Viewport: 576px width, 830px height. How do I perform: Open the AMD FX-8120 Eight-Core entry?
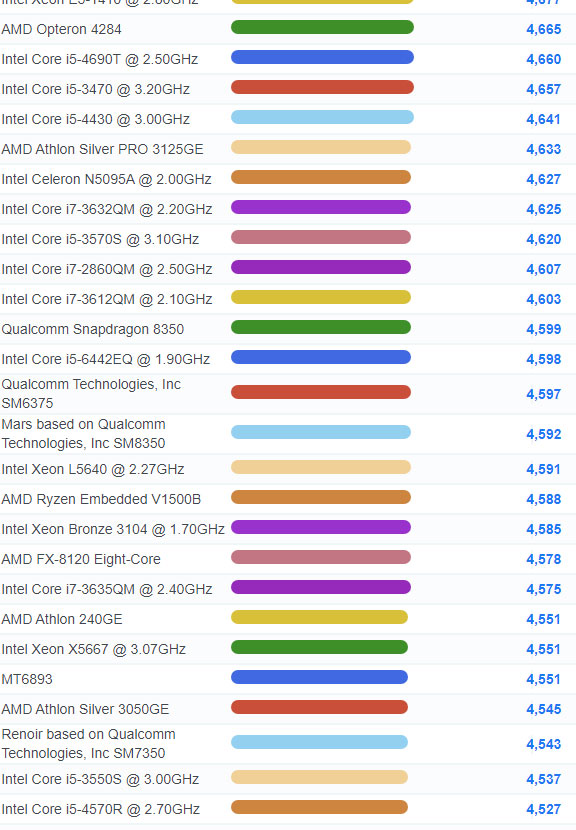point(81,560)
